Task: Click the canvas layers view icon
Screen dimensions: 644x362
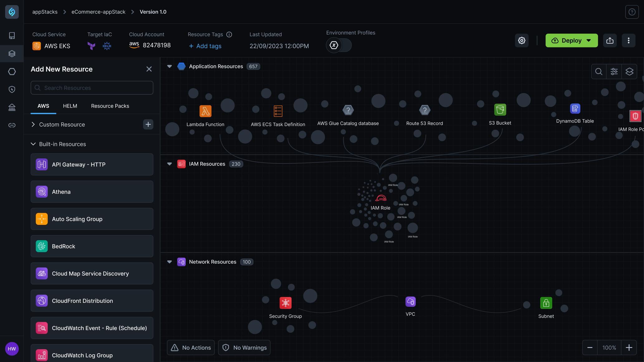Action: 629,71
